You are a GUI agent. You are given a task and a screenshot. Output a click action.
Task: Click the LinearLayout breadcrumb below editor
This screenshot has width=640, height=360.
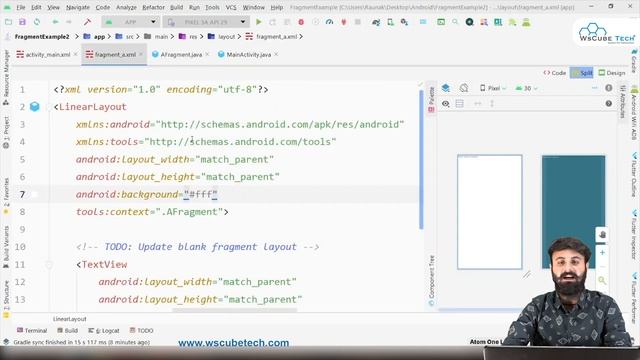tap(69, 319)
